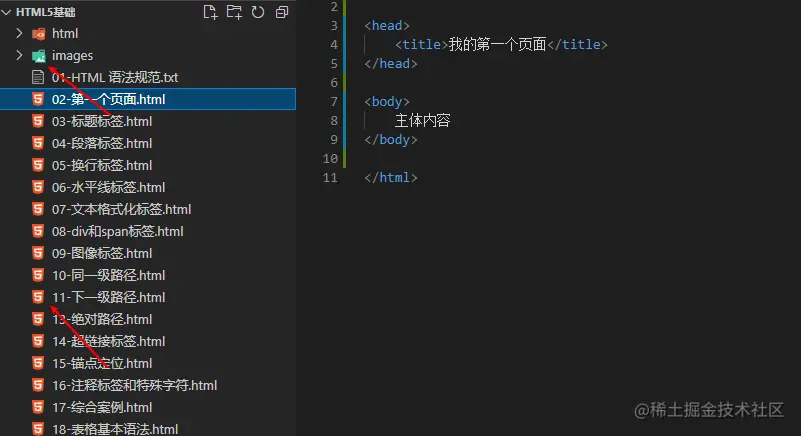Click HTML5 icon beside 05-换行标签.html
The height and width of the screenshot is (436, 801).
pos(38,165)
